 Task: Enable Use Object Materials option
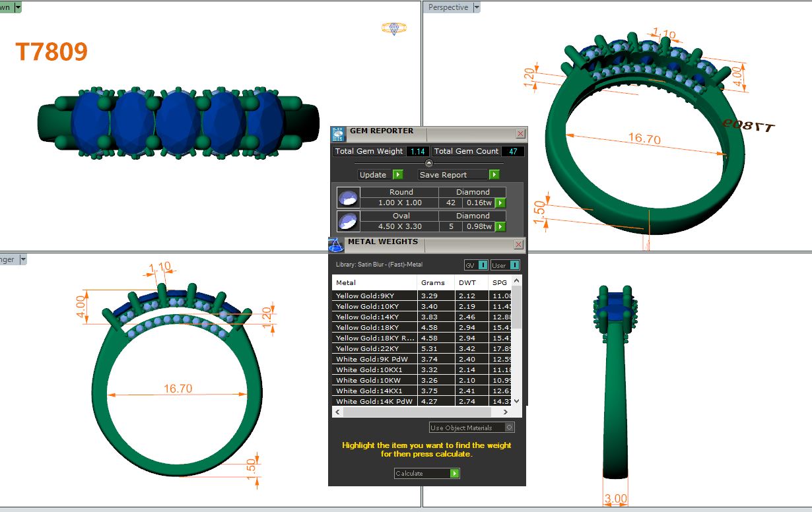[509, 428]
